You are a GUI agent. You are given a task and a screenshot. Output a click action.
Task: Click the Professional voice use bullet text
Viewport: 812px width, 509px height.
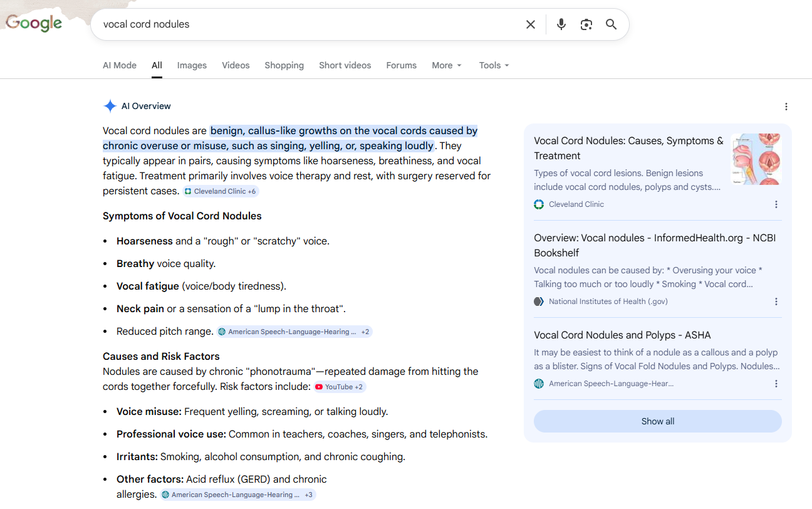pos(302,434)
